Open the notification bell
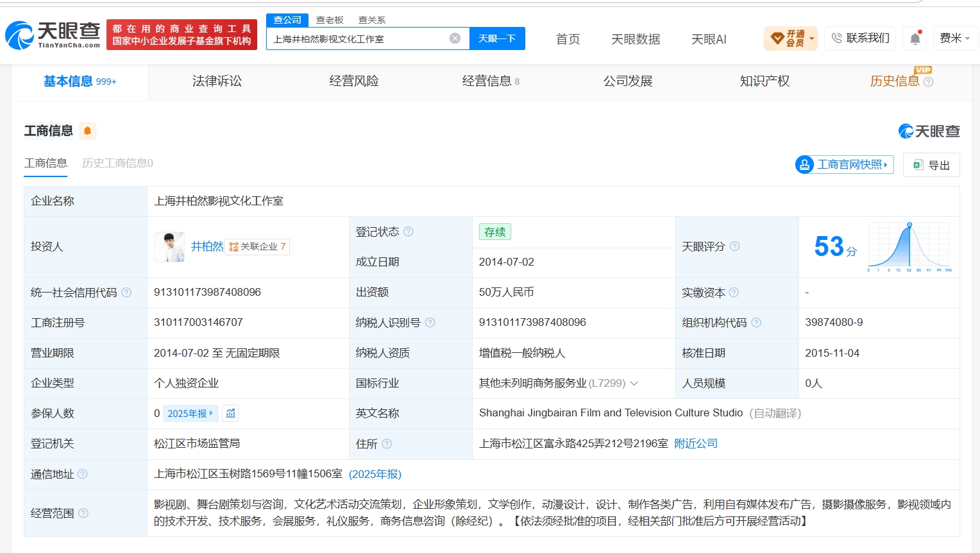The image size is (980, 553). pos(915,38)
